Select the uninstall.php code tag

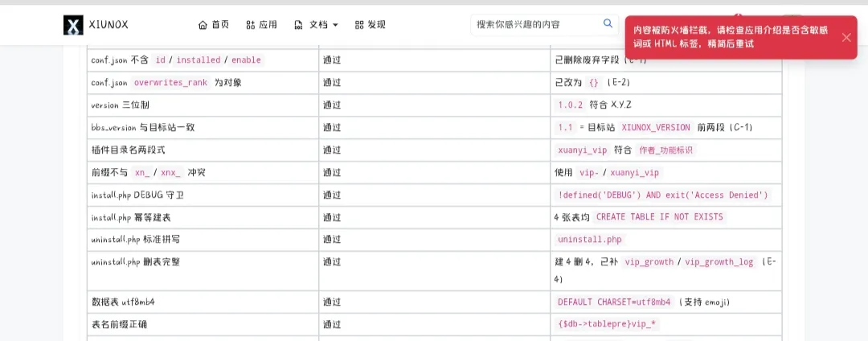click(x=590, y=240)
